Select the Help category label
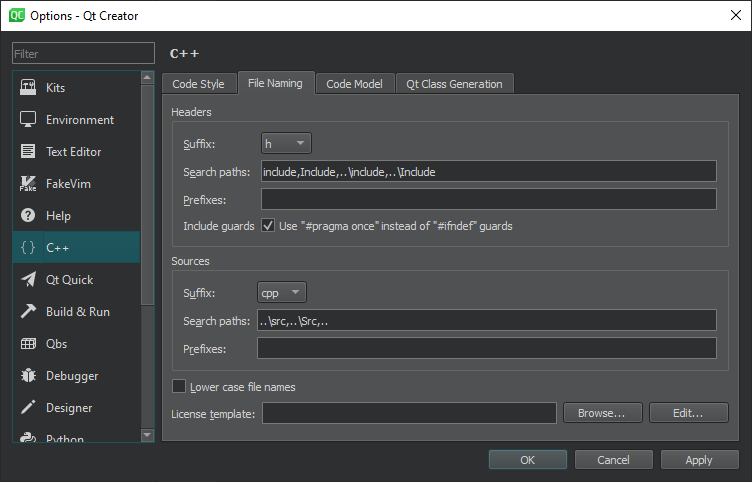 pos(59,216)
